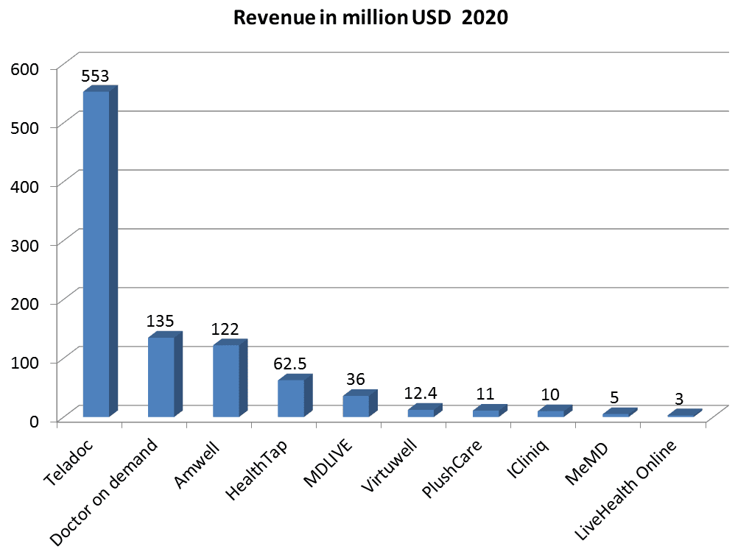Click the 'Teladoc' axis label
Screen dimensions: 749x560
[x=68, y=464]
